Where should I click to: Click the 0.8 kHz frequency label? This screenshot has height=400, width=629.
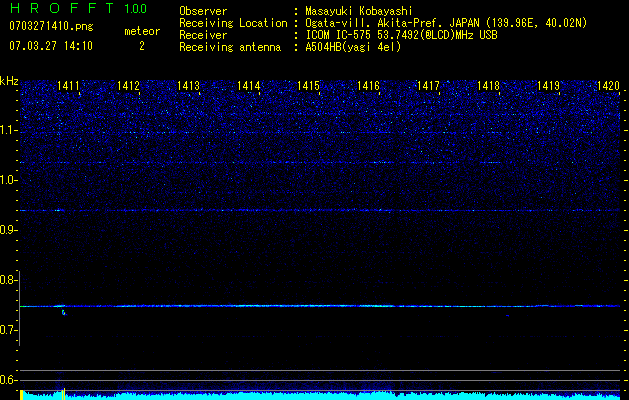(8, 280)
